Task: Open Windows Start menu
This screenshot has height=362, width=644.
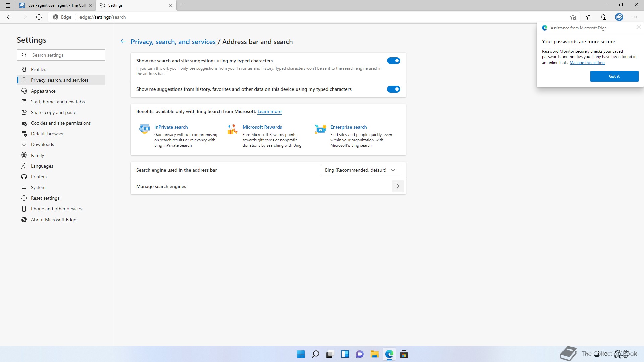Action: (x=301, y=354)
